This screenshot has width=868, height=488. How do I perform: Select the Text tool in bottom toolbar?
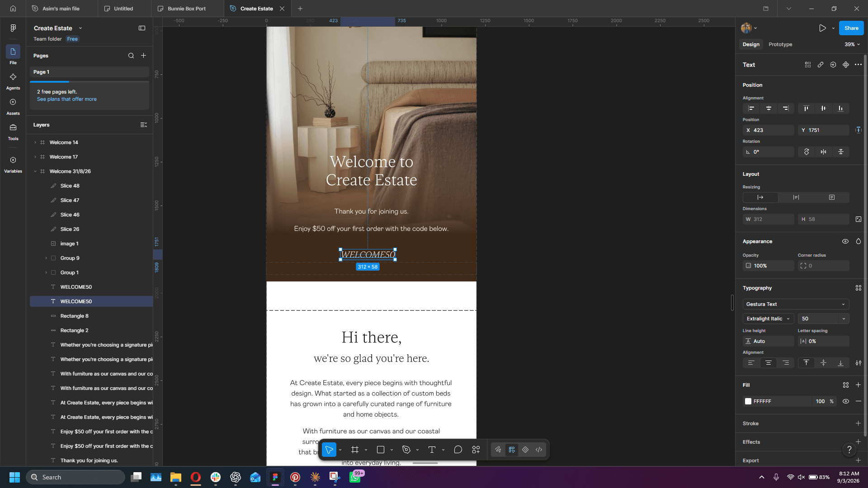432,450
